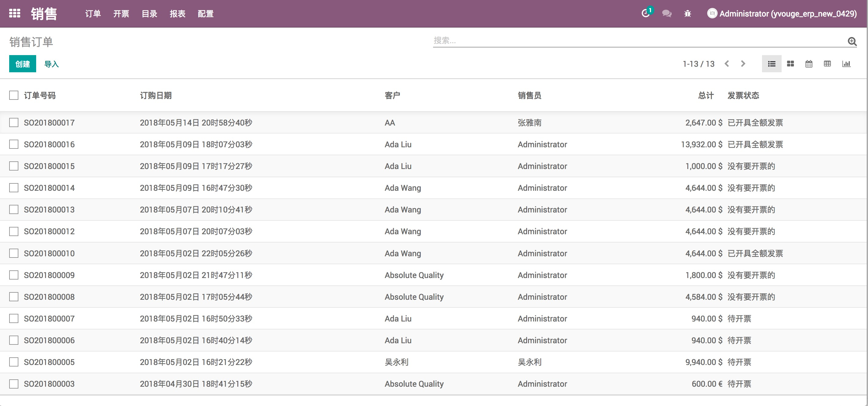Click the 销售 app title

(44, 14)
